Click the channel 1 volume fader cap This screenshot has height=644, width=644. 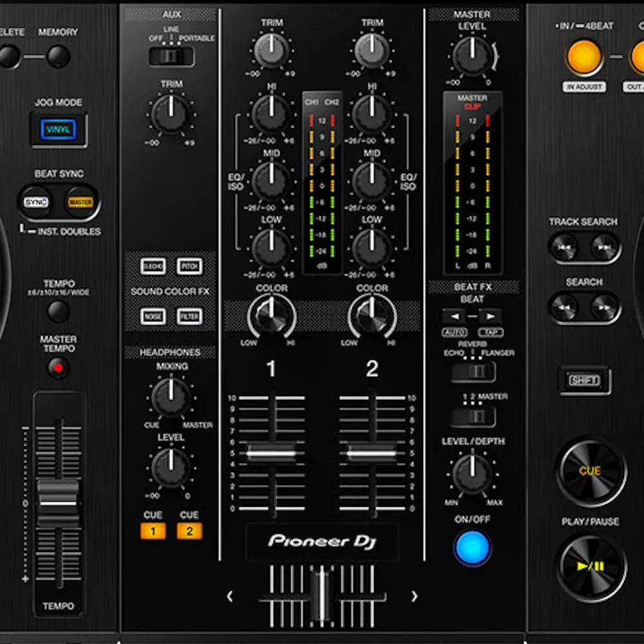click(x=271, y=453)
